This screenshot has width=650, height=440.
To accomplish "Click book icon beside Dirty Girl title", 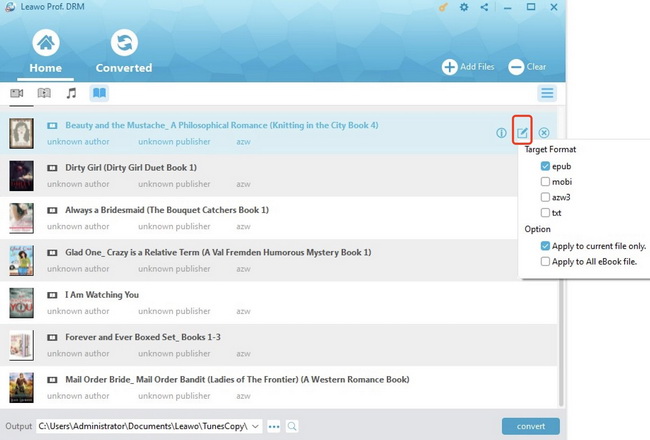I will tap(52, 168).
